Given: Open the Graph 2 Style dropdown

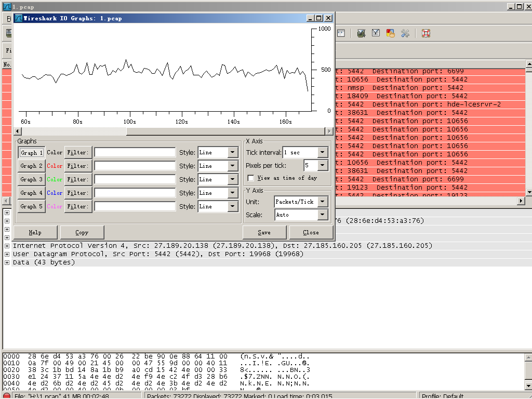Looking at the screenshot, I should 232,166.
